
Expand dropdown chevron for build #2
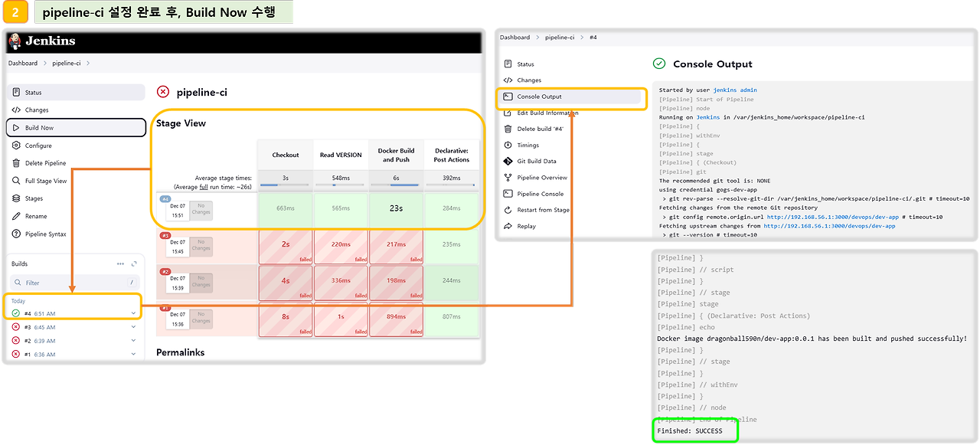pos(133,341)
